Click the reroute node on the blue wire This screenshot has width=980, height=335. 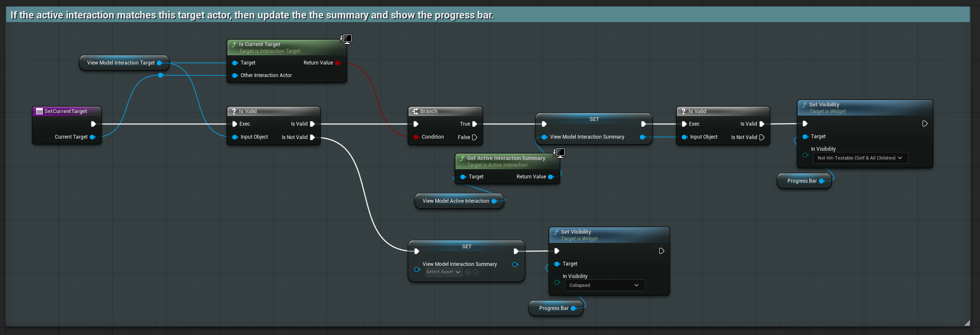pyautogui.click(x=161, y=75)
